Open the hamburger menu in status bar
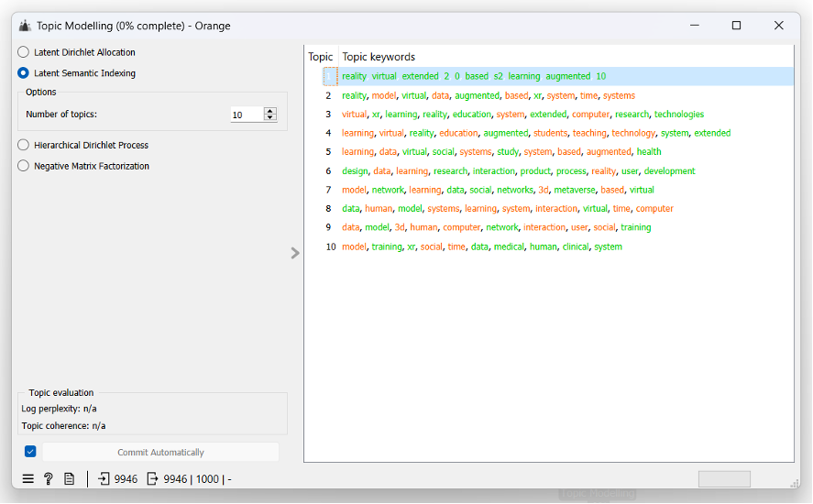This screenshot has width=813, height=504. (27, 478)
